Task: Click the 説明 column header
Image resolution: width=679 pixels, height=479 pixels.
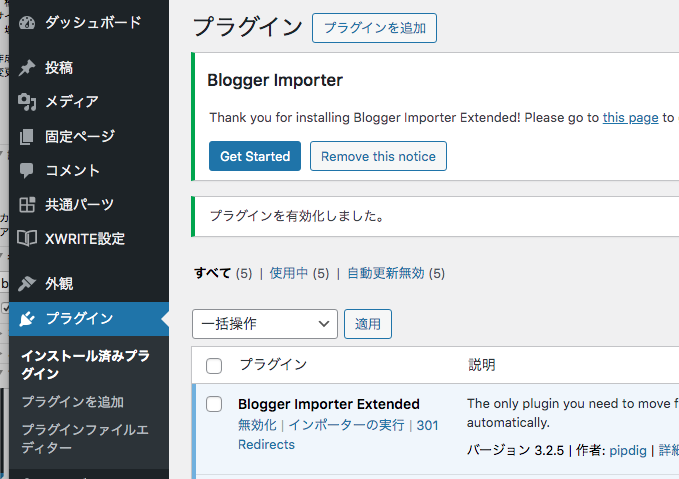Action: (482, 365)
